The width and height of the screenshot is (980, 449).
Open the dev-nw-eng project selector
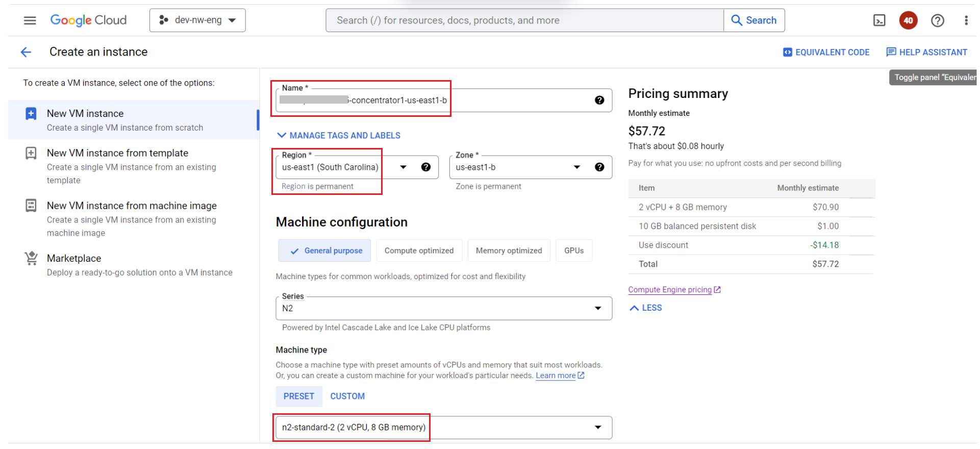click(x=197, y=20)
